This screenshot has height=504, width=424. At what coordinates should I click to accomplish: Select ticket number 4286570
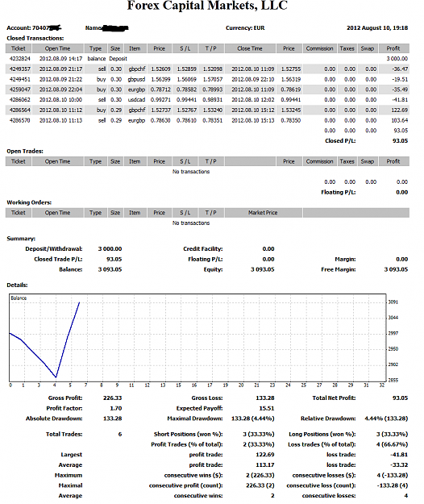click(20, 120)
